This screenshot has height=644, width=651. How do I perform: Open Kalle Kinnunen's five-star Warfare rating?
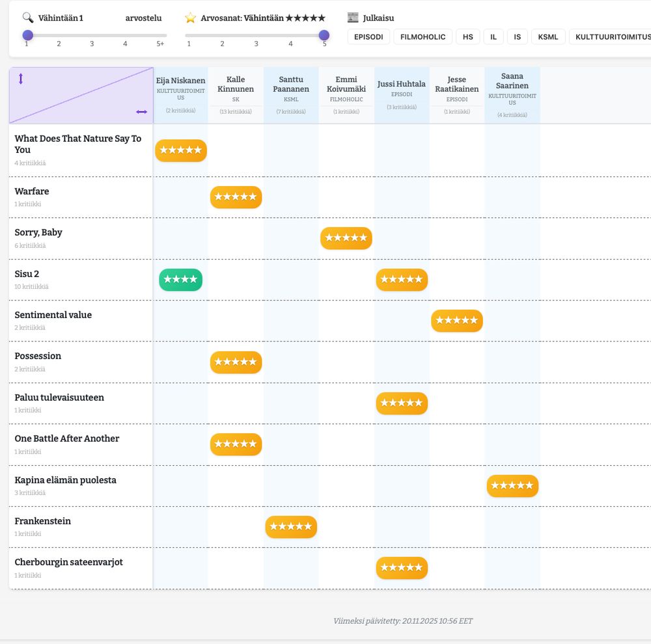pyautogui.click(x=236, y=197)
